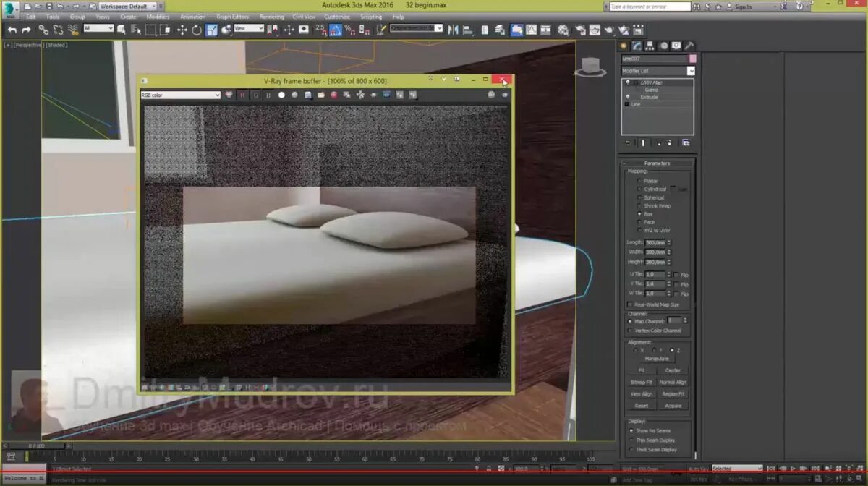868x486 pixels.
Task: Select the Gizmo sub-object in the modifier stack
Action: pos(651,90)
